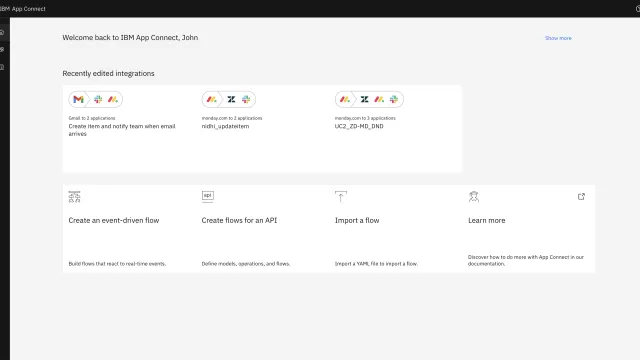The height and width of the screenshot is (360, 640).
Task: Open the Learn more tile
Action: click(x=529, y=229)
